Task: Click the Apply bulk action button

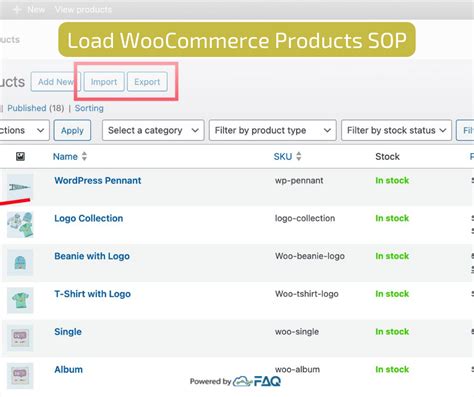Action: tap(72, 130)
